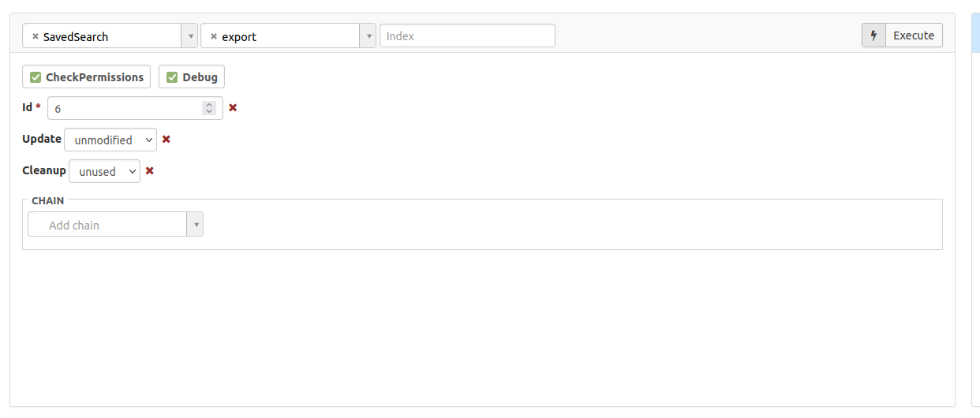Clear the SavedSearch entity selection

(36, 36)
